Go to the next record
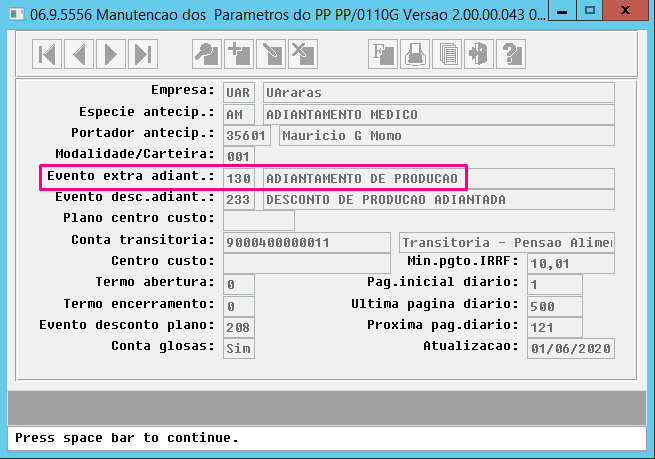The image size is (655, 459). coord(111,54)
